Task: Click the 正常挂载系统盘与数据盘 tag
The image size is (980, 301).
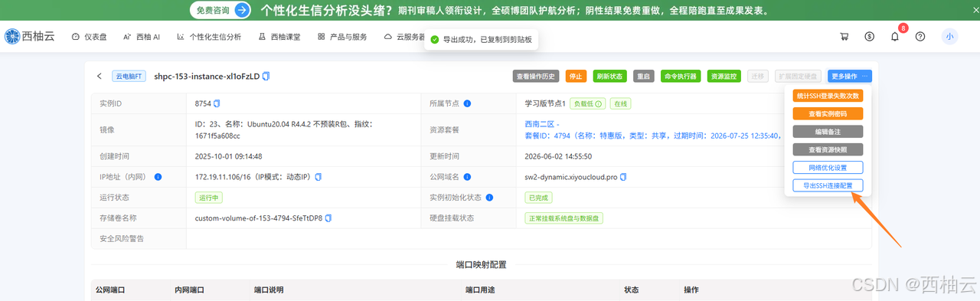Action: point(565,218)
